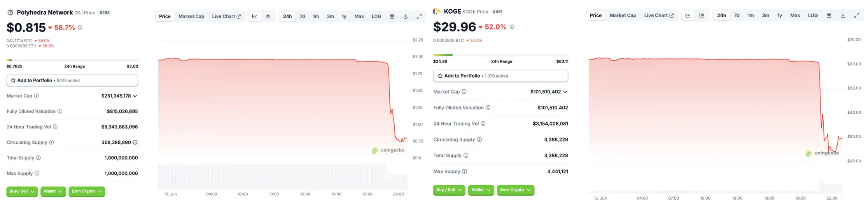Add Polyhedra Network to portfolio
This screenshot has height=209, width=868.
[72, 80]
